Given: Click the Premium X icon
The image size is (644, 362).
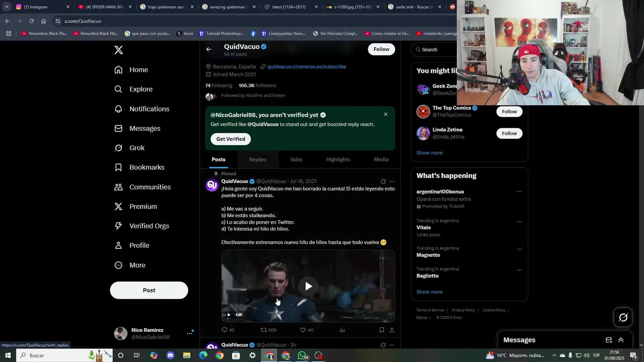Looking at the screenshot, I should point(118,207).
